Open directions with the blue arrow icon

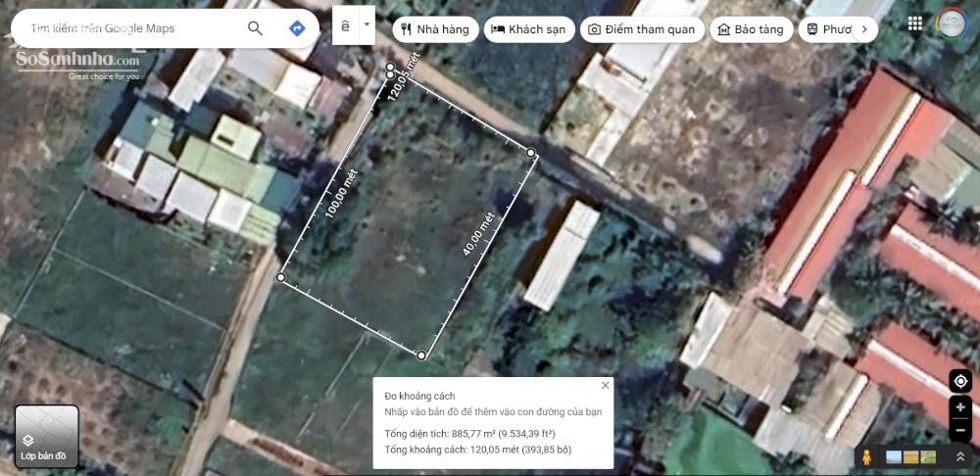coord(297,28)
